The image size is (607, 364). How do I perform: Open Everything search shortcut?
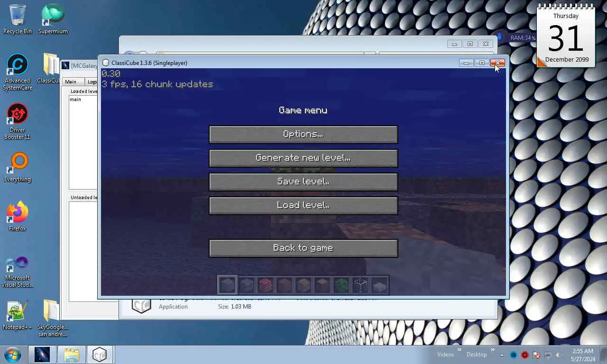coord(18,167)
